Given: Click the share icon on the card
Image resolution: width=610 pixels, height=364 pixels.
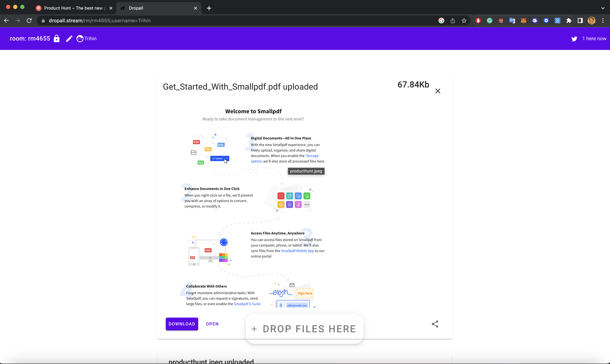Looking at the screenshot, I should coord(435,324).
